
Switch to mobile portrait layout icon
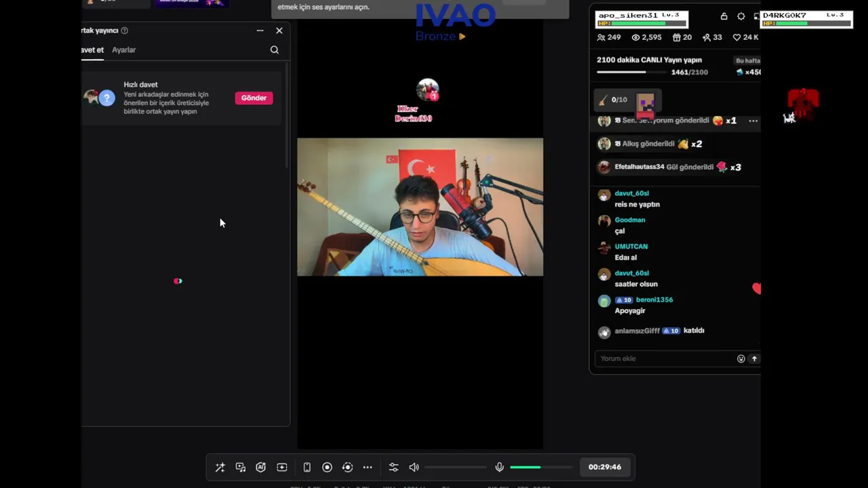307,467
